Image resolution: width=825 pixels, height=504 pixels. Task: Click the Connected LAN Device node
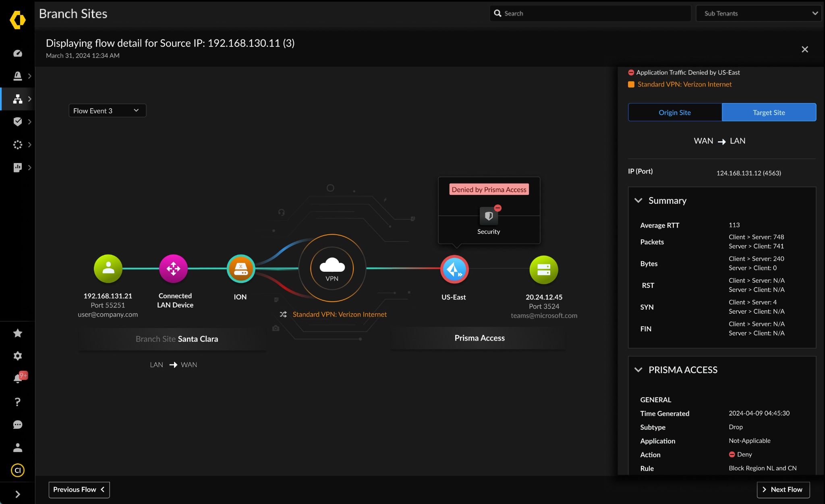(x=174, y=269)
